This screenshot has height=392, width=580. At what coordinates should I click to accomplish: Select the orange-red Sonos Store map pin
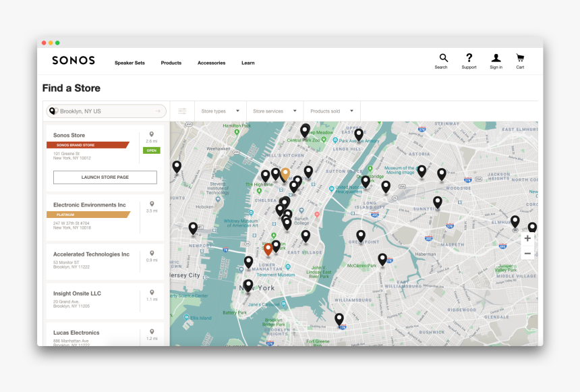(268, 249)
